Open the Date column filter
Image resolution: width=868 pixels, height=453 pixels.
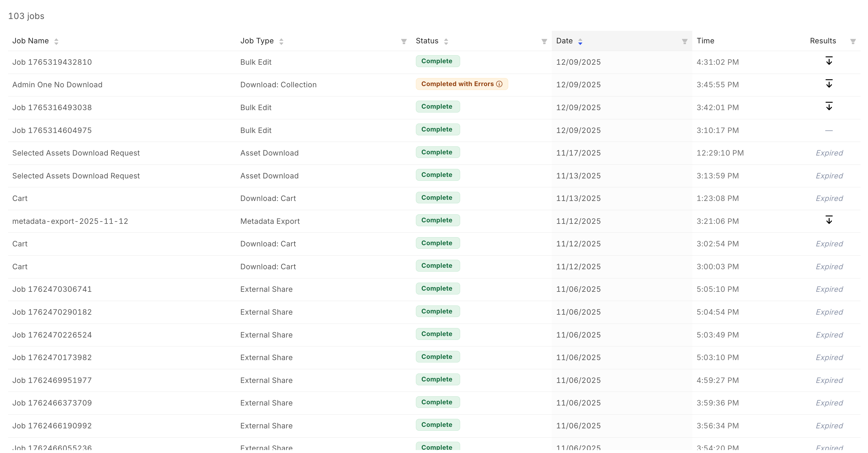pyautogui.click(x=684, y=42)
